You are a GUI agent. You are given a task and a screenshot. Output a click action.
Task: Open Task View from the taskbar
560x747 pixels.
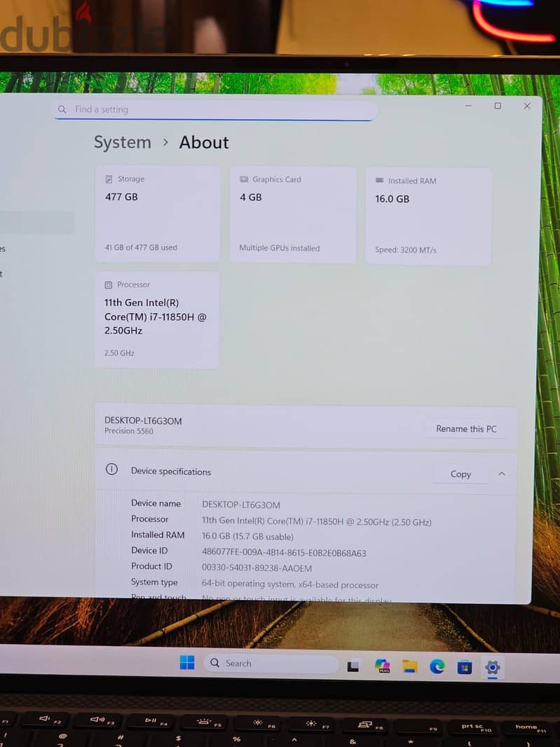click(353, 666)
